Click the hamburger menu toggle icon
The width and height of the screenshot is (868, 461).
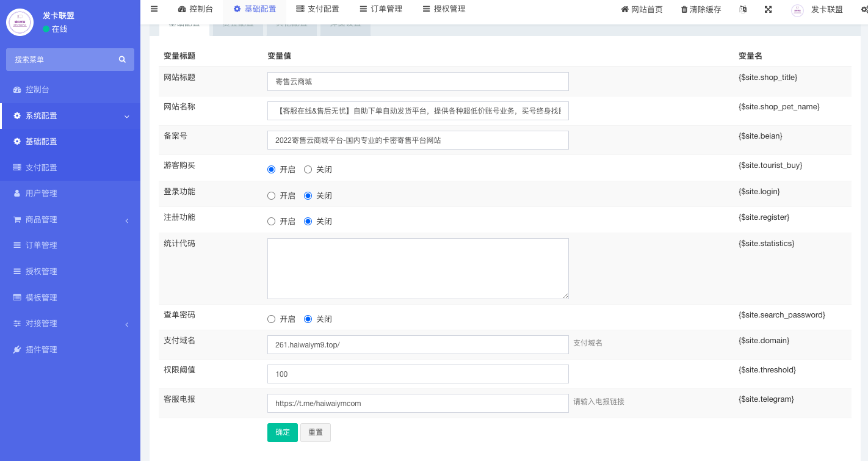[154, 9]
